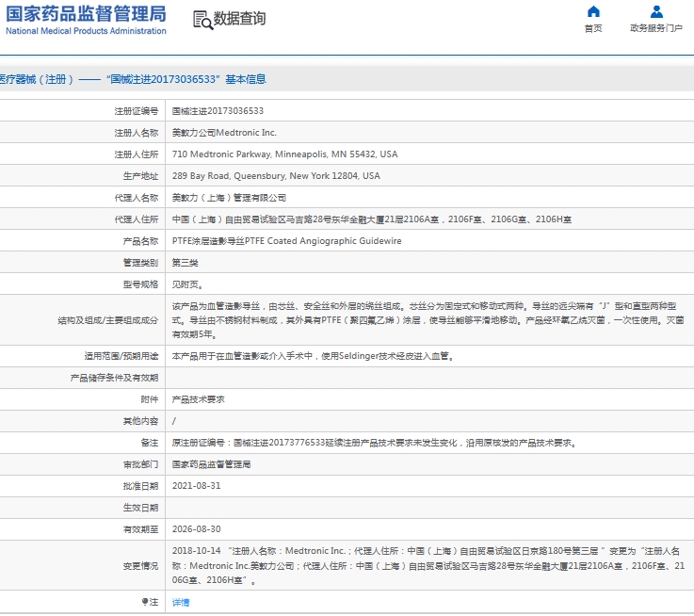
Task: Click the 注册证编号 row label
Action: click(137, 111)
